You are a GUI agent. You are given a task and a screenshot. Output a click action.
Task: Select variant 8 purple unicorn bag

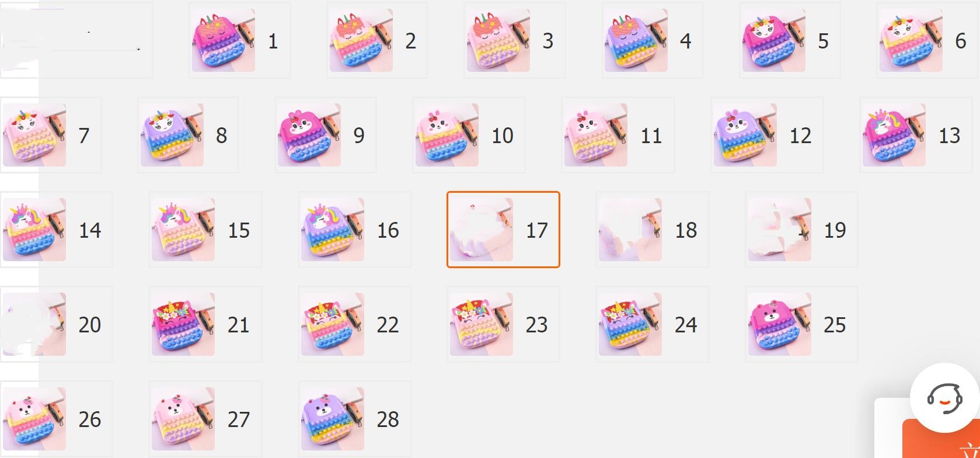click(x=188, y=135)
